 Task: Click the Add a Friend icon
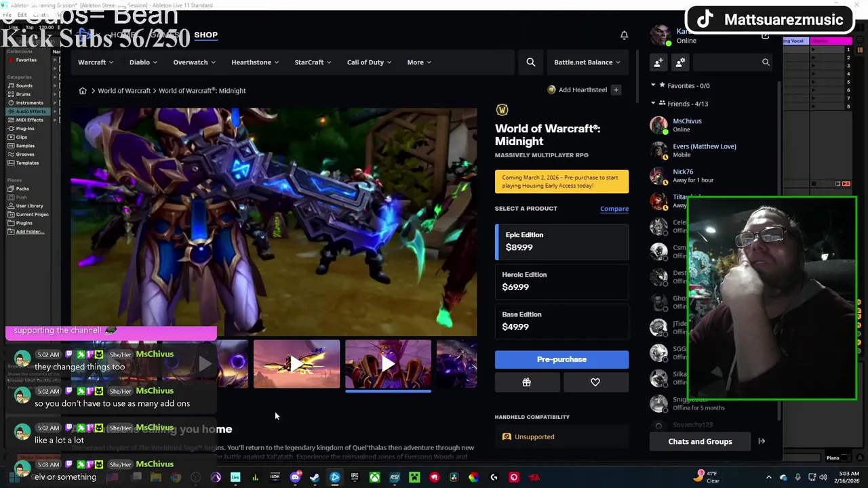(658, 62)
